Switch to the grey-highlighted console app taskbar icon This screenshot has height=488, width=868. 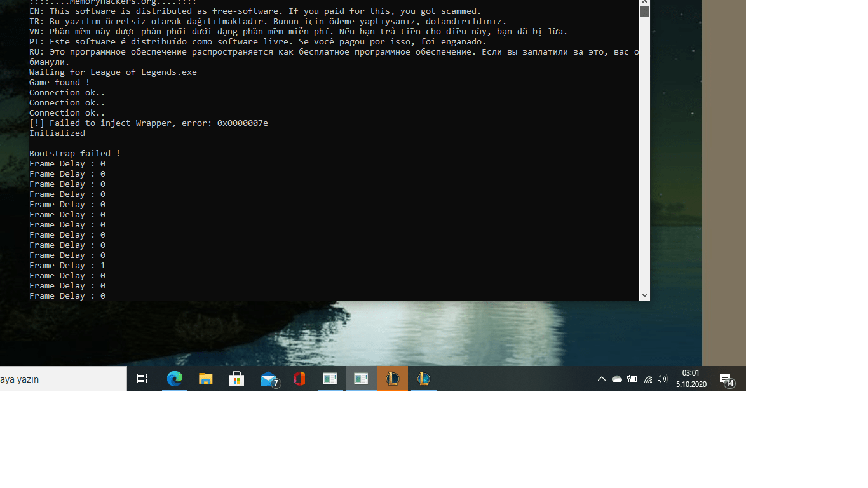point(362,379)
